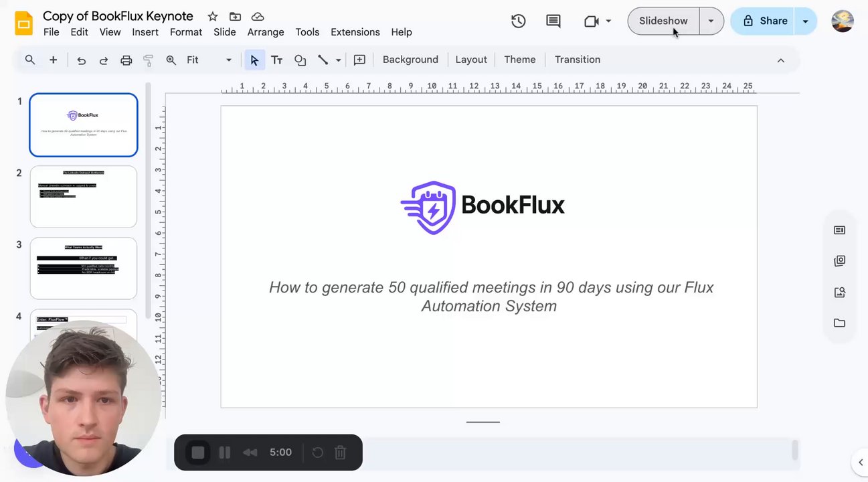Click the presentation title Copy of BookFlux Keynote
Image resolution: width=868 pixels, height=482 pixels.
pyautogui.click(x=118, y=16)
